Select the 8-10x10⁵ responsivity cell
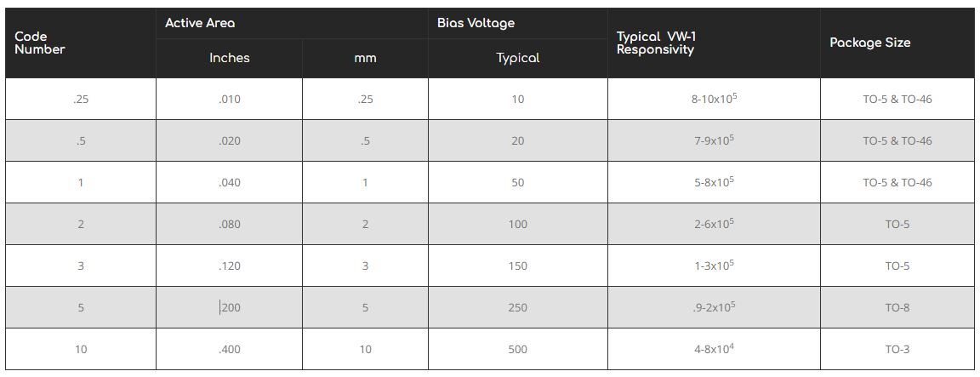 [x=713, y=99]
